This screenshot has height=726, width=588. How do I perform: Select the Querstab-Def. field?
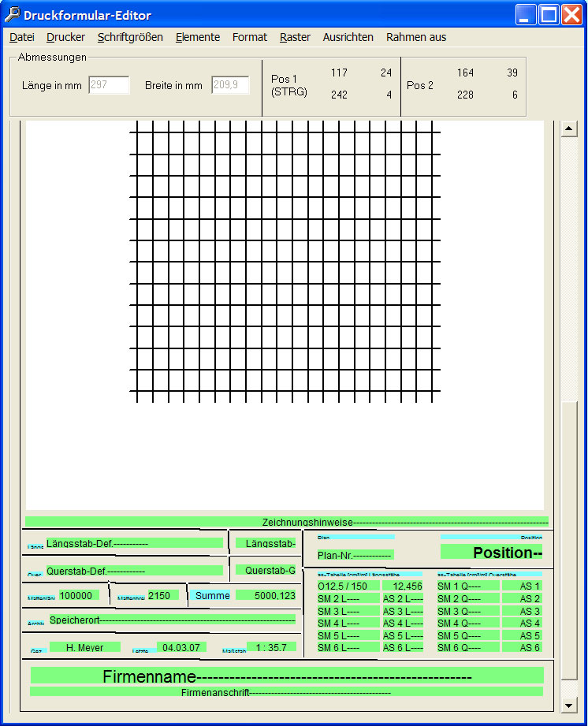tap(134, 571)
